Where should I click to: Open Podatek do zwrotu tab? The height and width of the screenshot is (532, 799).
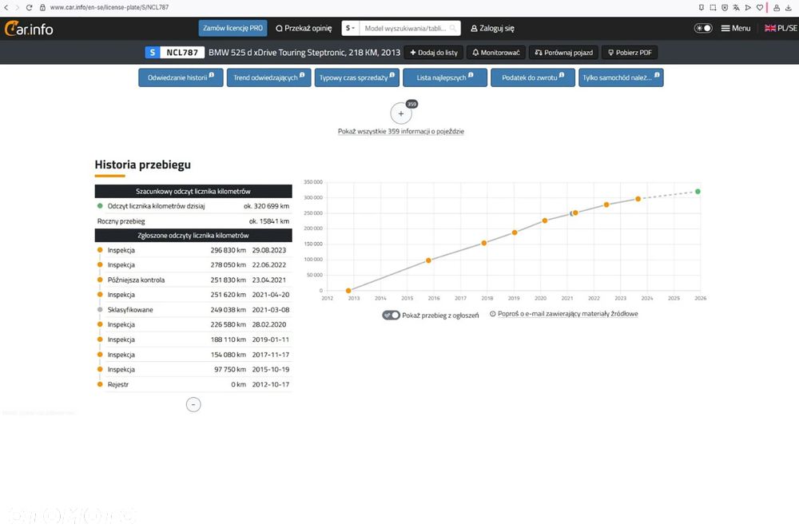[x=533, y=77]
